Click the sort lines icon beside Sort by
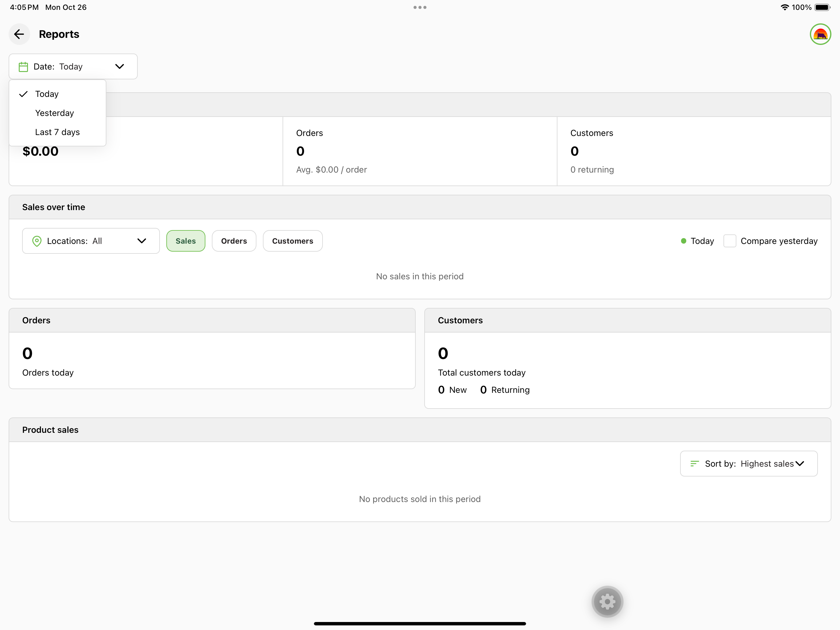This screenshot has height=630, width=840. point(695,464)
